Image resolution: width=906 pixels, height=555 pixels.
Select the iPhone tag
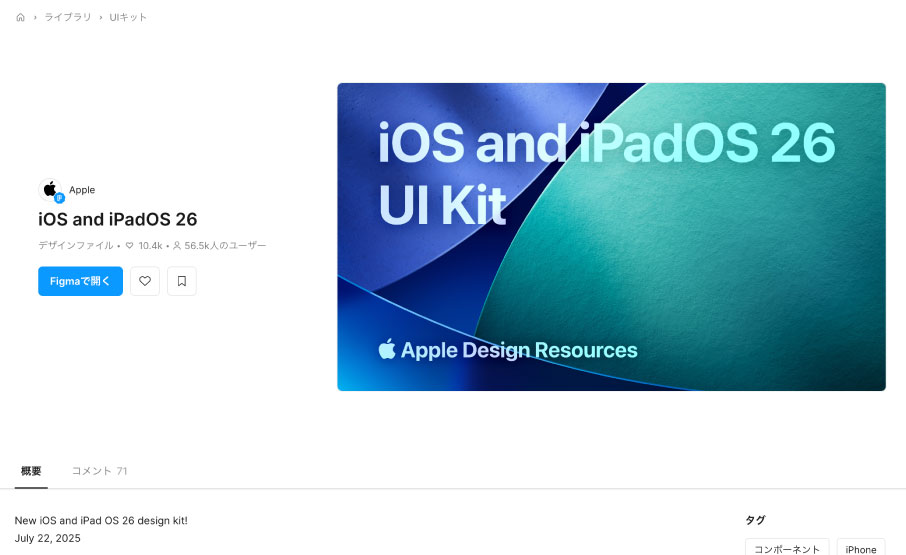tap(861, 547)
